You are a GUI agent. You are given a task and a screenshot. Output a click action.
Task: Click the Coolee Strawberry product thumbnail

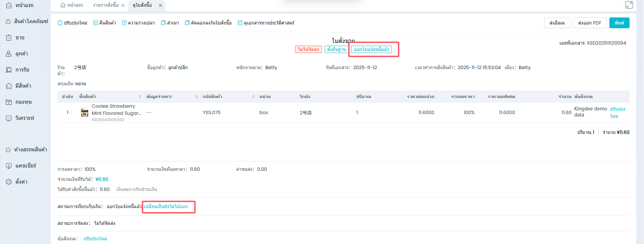click(85, 113)
